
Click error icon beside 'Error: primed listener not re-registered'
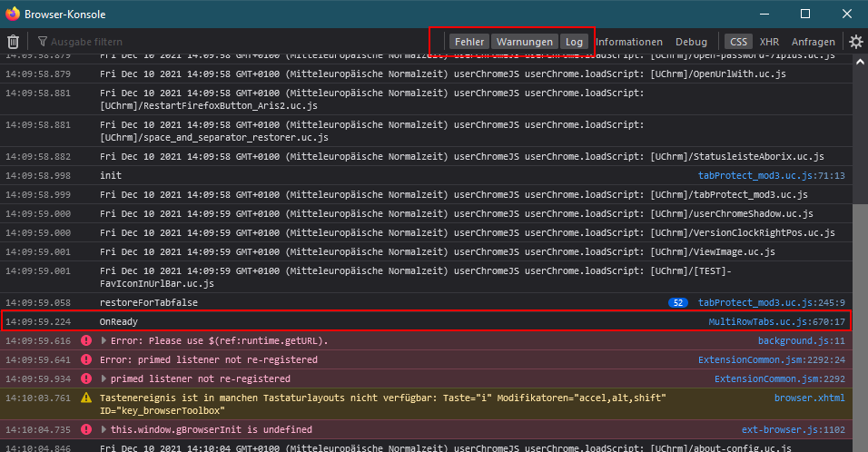86,359
